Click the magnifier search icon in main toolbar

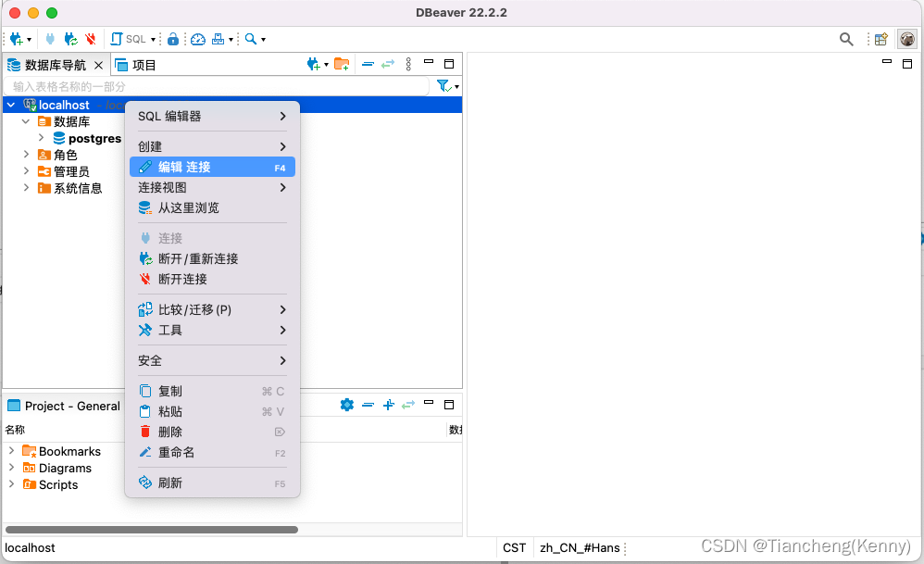click(x=251, y=39)
